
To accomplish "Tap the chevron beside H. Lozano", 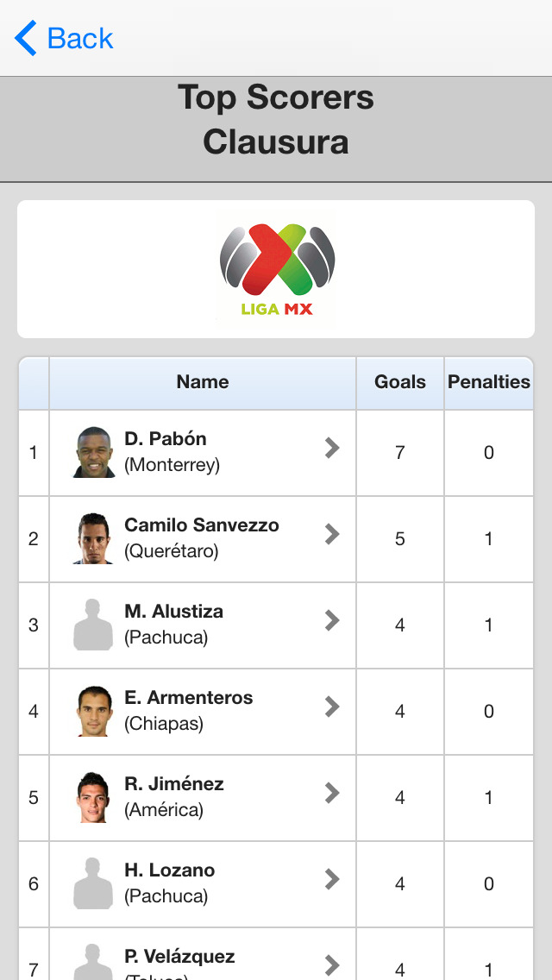I will pos(332,879).
